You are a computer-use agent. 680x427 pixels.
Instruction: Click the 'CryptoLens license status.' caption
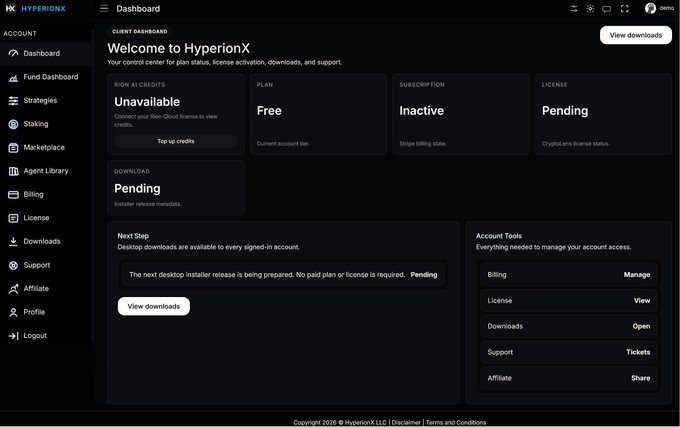pyautogui.click(x=575, y=143)
